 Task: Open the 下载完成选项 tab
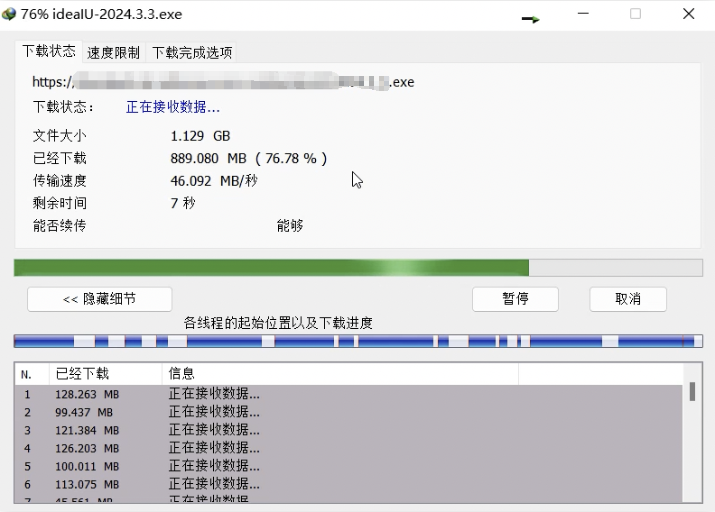click(x=192, y=52)
